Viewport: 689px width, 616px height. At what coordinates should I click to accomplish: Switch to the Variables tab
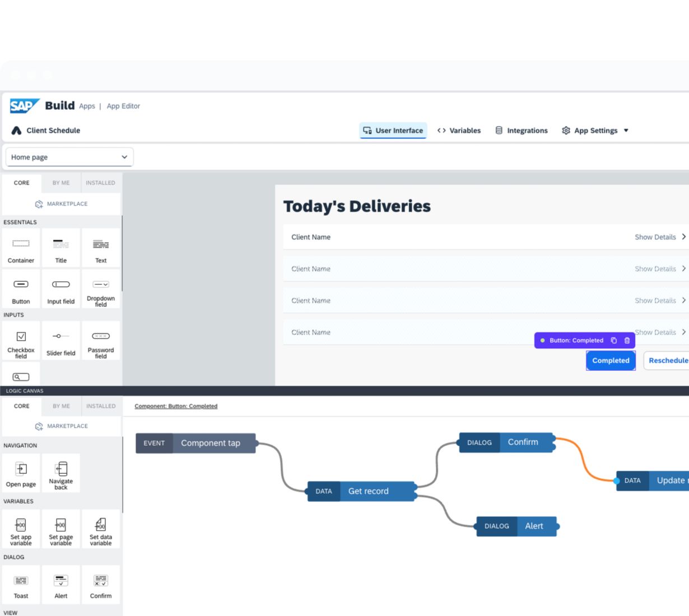pyautogui.click(x=459, y=130)
